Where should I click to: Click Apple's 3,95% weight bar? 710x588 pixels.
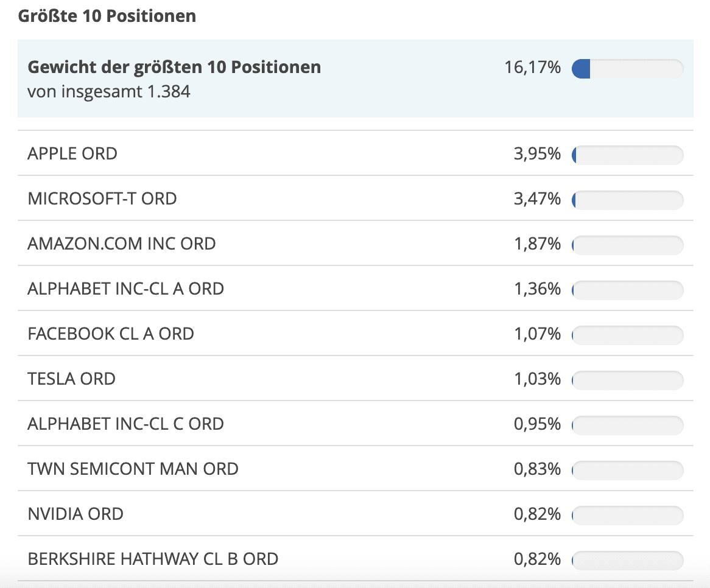tap(627, 155)
